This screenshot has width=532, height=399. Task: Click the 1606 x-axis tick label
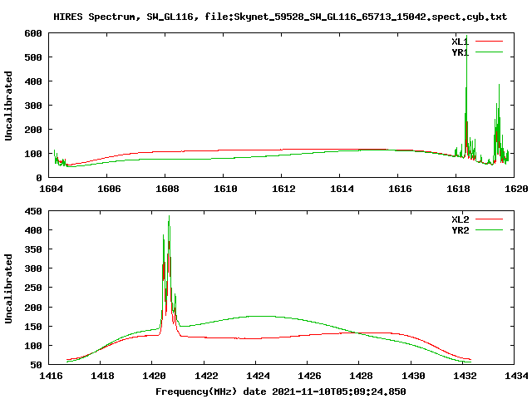(109, 189)
